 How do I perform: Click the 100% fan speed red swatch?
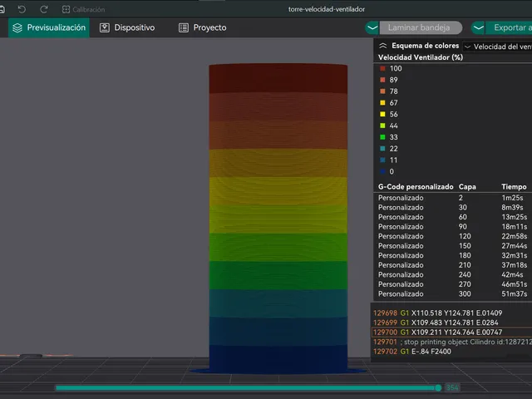click(x=382, y=68)
